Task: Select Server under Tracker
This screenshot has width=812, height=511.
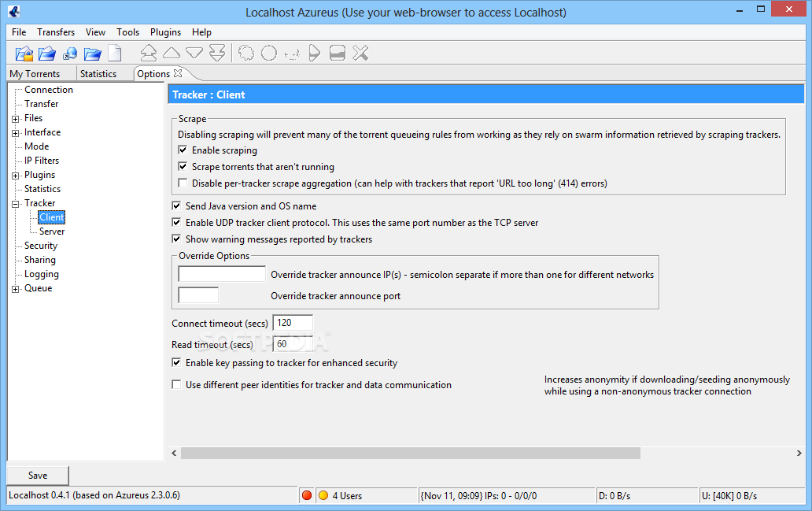Action: click(x=52, y=231)
